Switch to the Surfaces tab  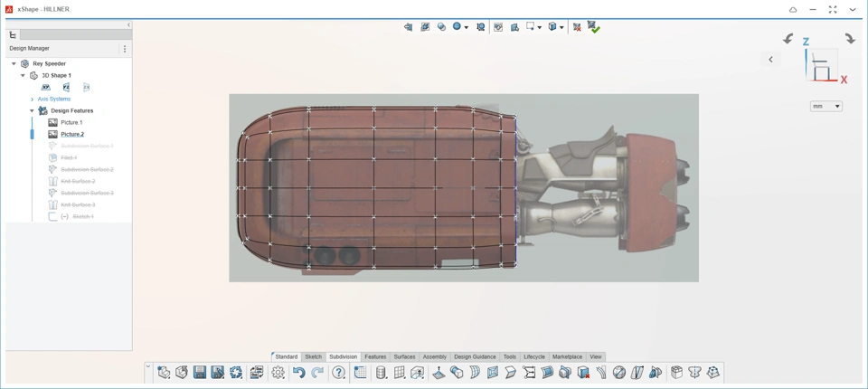(404, 357)
